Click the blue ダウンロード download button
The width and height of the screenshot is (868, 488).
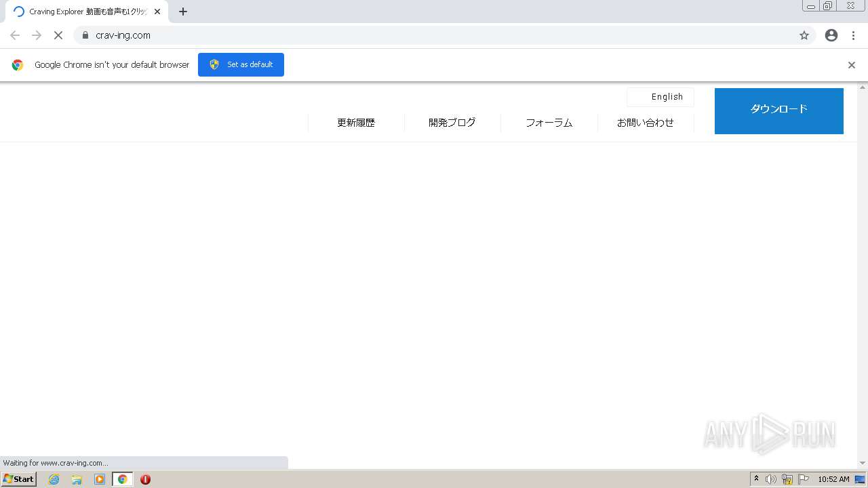[779, 111]
